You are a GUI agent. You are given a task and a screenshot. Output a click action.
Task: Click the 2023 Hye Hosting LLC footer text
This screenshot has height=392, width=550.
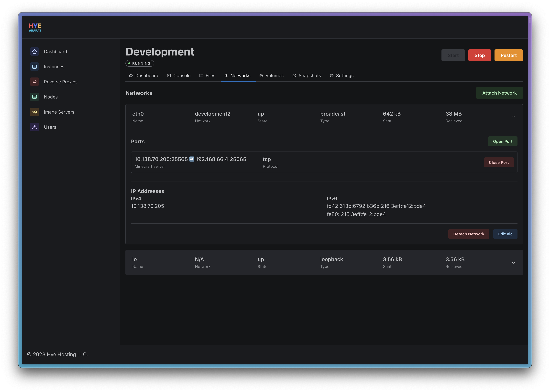57,354
